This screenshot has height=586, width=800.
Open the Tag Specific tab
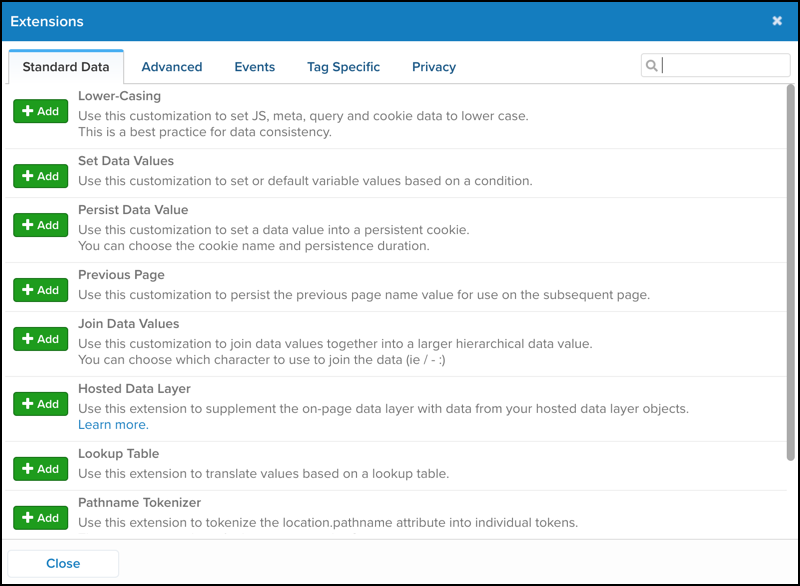tap(343, 67)
